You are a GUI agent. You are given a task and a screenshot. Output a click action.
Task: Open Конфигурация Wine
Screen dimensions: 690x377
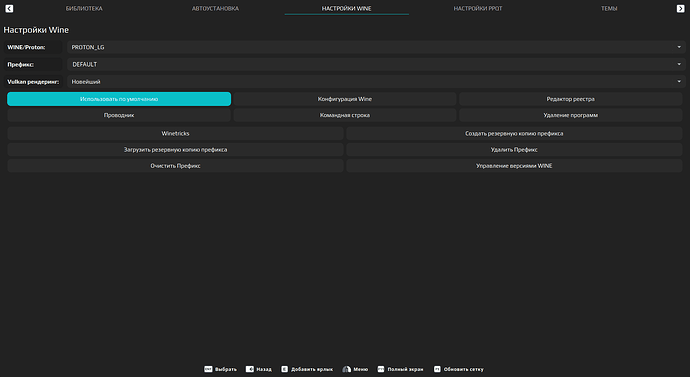(x=345, y=99)
